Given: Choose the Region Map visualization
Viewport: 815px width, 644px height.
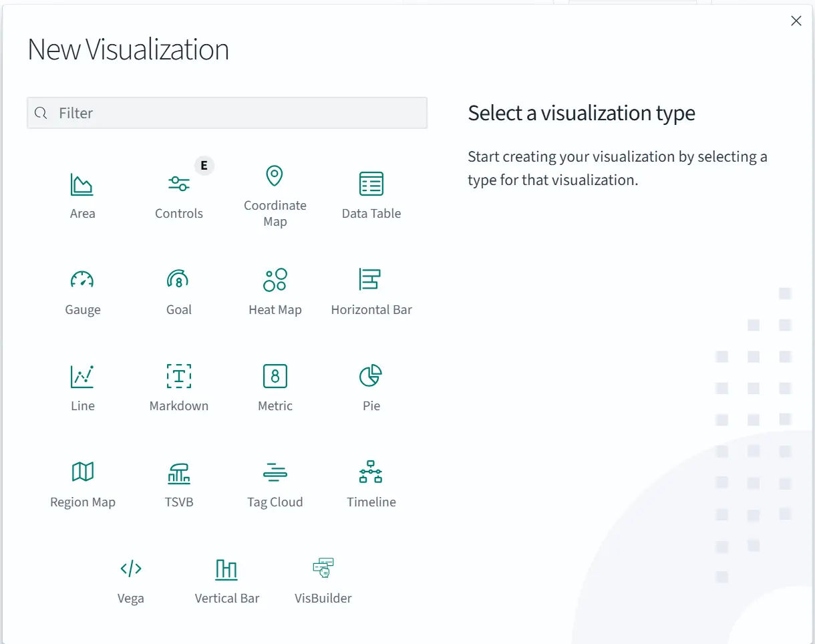Looking at the screenshot, I should point(82,482).
